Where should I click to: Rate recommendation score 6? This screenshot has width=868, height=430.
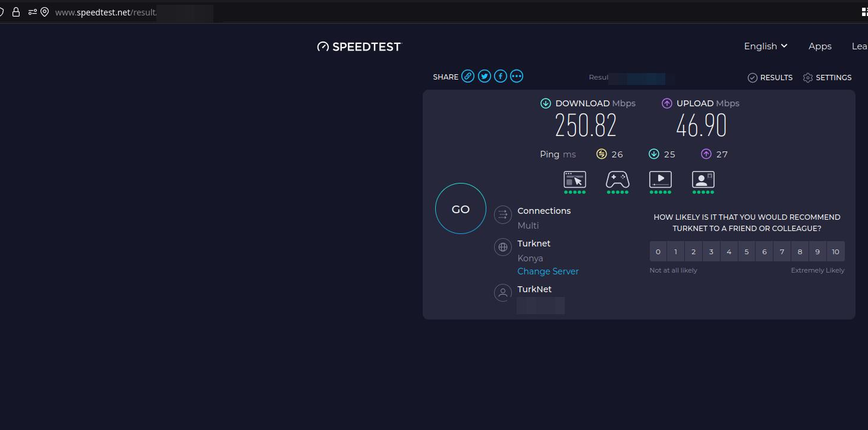[x=765, y=252]
